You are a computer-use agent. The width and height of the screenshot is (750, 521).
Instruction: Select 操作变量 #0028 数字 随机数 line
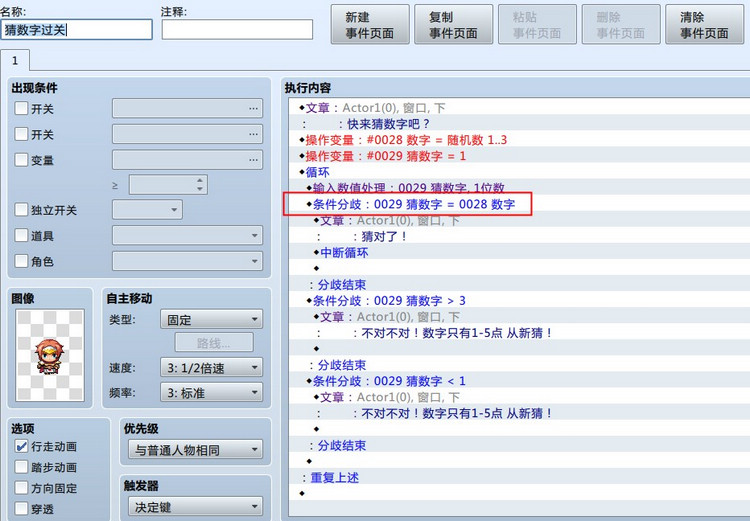pos(519,140)
